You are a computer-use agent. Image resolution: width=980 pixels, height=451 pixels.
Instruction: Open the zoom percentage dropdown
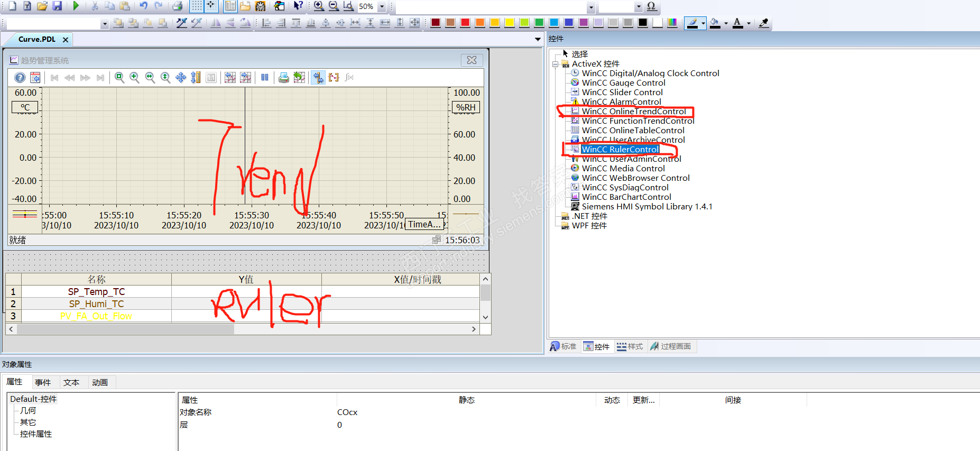(x=382, y=7)
